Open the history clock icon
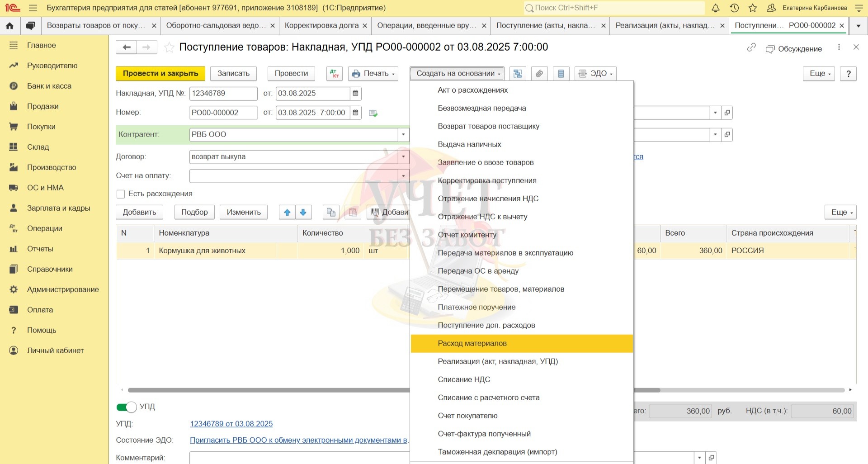The height and width of the screenshot is (464, 868). coord(734,8)
